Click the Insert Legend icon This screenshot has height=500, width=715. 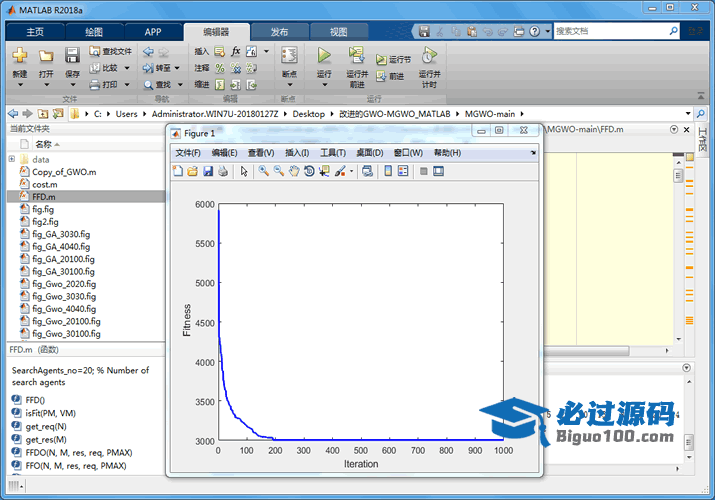tap(403, 171)
